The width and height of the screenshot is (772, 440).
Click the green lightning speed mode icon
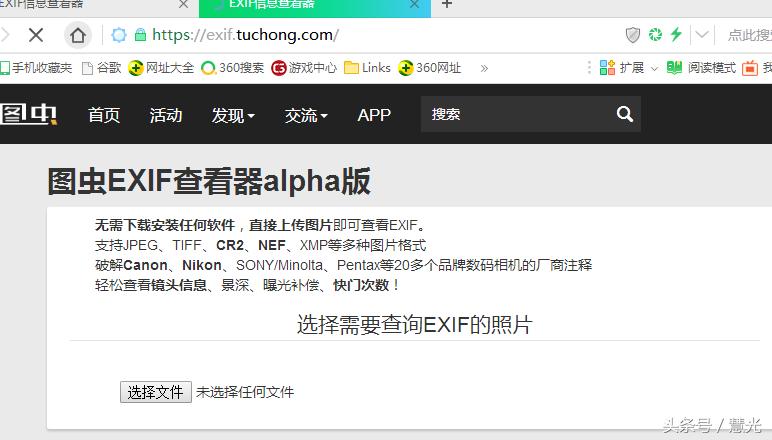pos(676,34)
